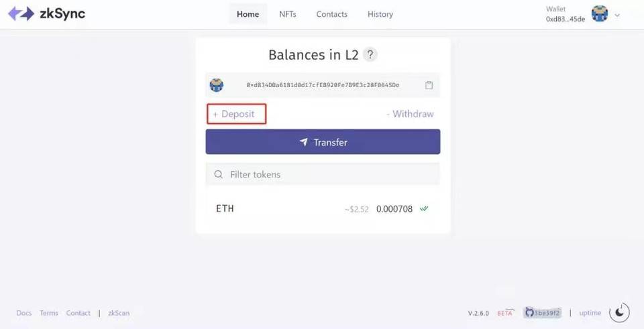The image size is (644, 329).
Task: Select the ETH token balance row
Action: pyautogui.click(x=323, y=209)
